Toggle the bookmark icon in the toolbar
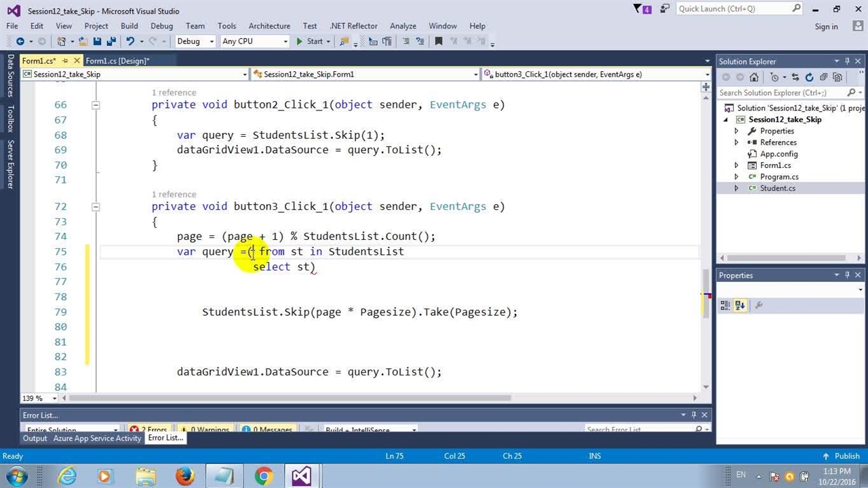The width and height of the screenshot is (868, 488). (438, 41)
